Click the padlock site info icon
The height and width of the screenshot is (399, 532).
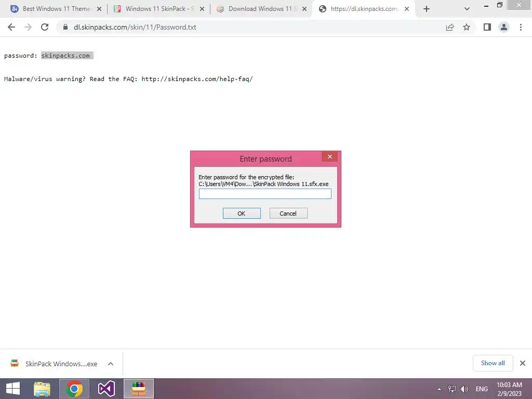[65, 27]
